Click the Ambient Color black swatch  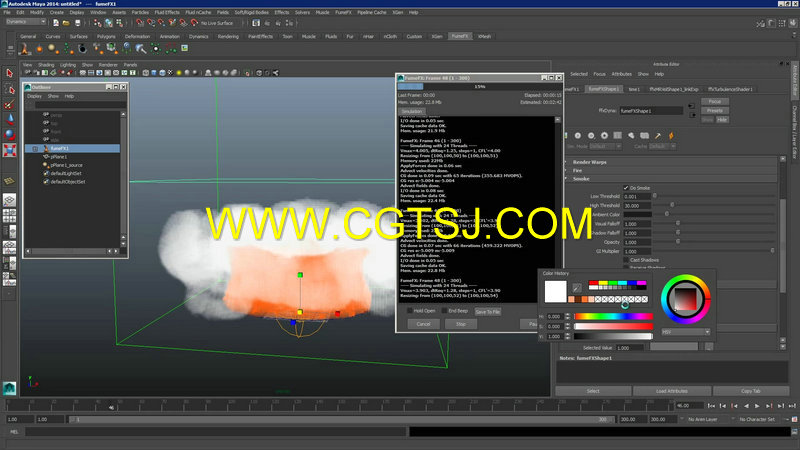pos(637,214)
